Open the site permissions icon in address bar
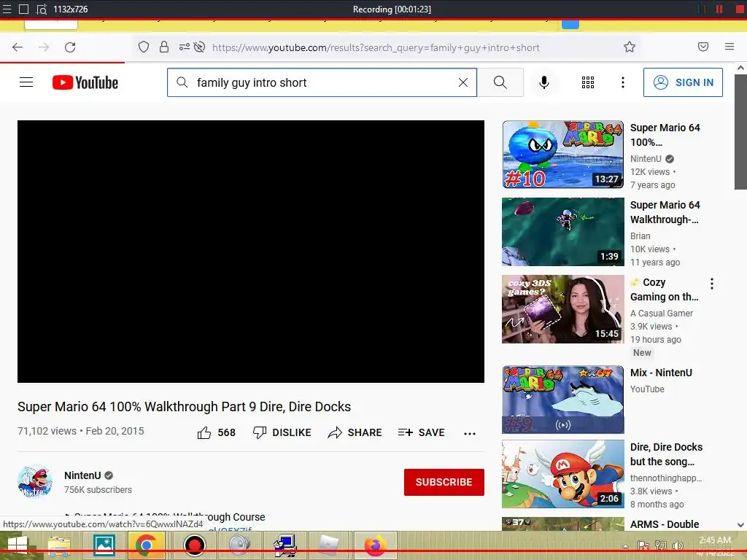The width and height of the screenshot is (747, 560). pyautogui.click(x=185, y=47)
